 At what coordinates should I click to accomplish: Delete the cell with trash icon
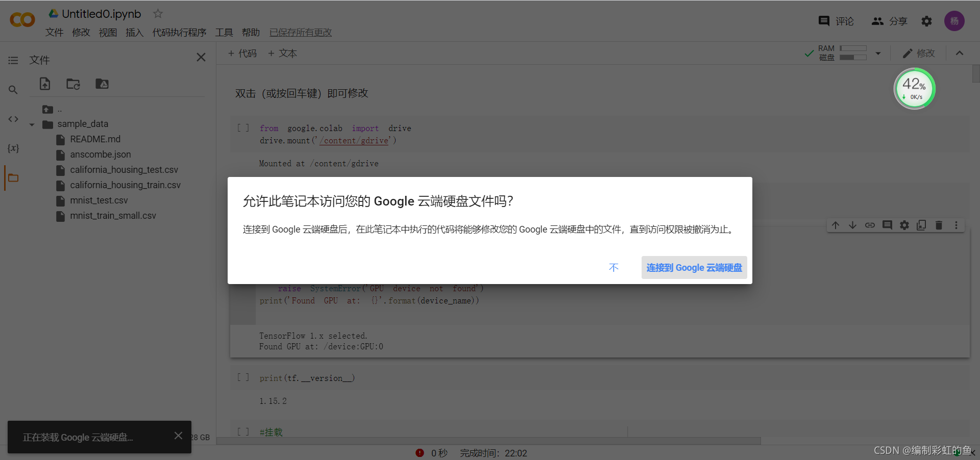coord(939,225)
